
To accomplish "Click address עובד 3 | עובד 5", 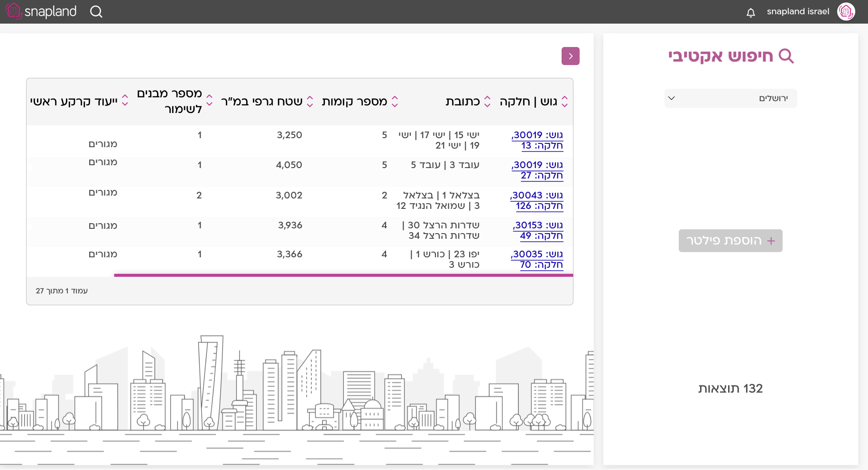I will pyautogui.click(x=445, y=165).
